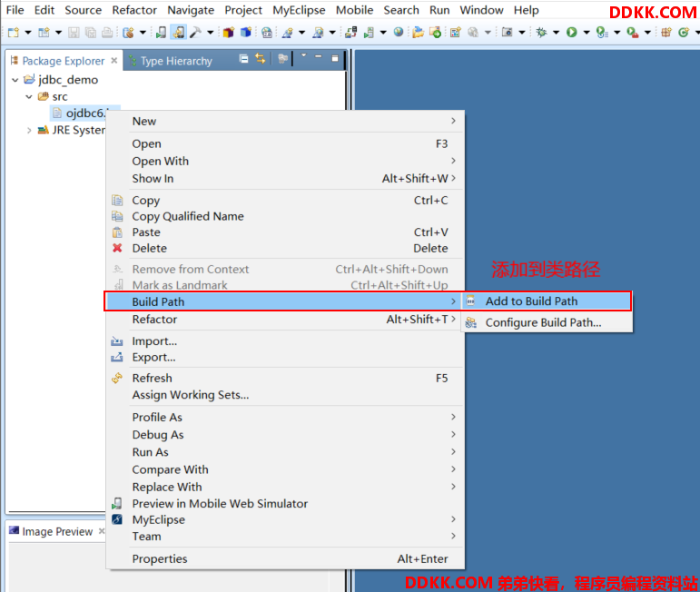Click the Run with history clock icon
This screenshot has width=700, height=592.
point(602,32)
